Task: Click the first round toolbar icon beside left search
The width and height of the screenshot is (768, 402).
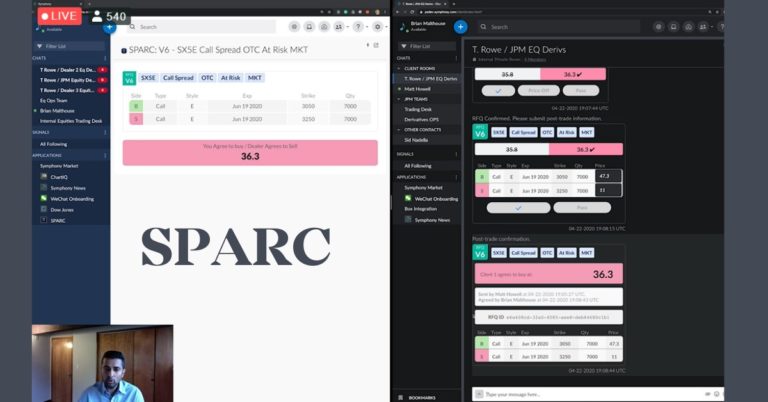Action: 294,27
